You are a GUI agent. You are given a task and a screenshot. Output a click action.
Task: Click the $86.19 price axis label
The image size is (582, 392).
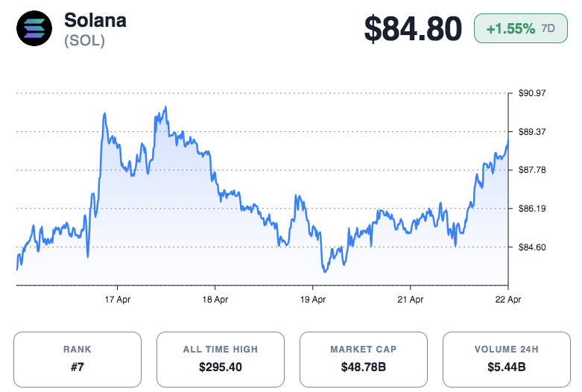click(x=532, y=209)
